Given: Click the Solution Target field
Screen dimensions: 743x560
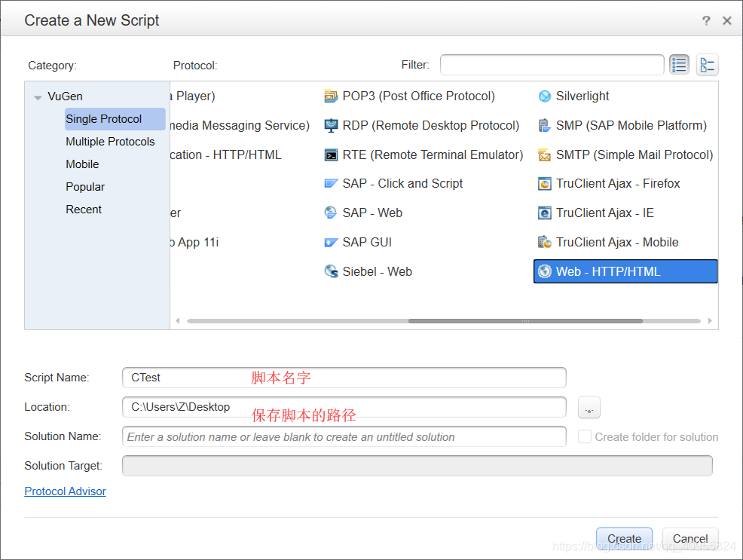Looking at the screenshot, I should tap(417, 466).
